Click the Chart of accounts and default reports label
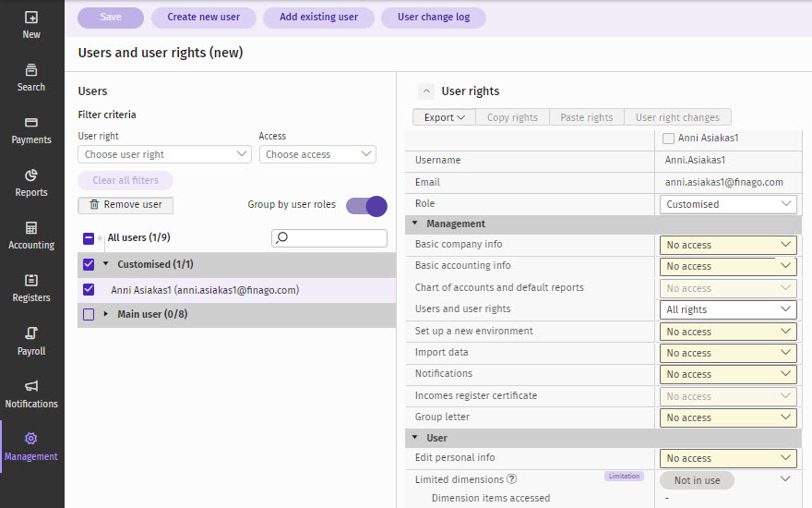812x508 pixels. pos(499,287)
